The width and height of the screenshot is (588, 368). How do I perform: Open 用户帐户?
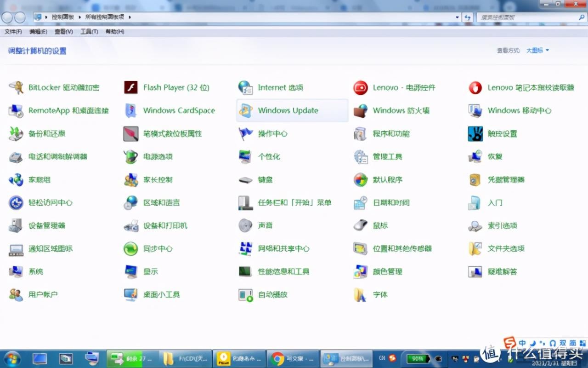(x=34, y=294)
